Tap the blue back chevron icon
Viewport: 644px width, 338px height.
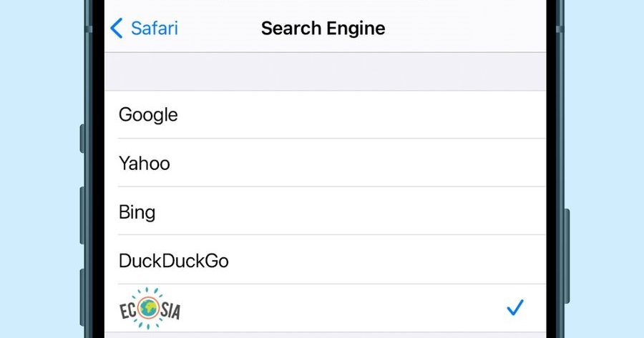[117, 29]
